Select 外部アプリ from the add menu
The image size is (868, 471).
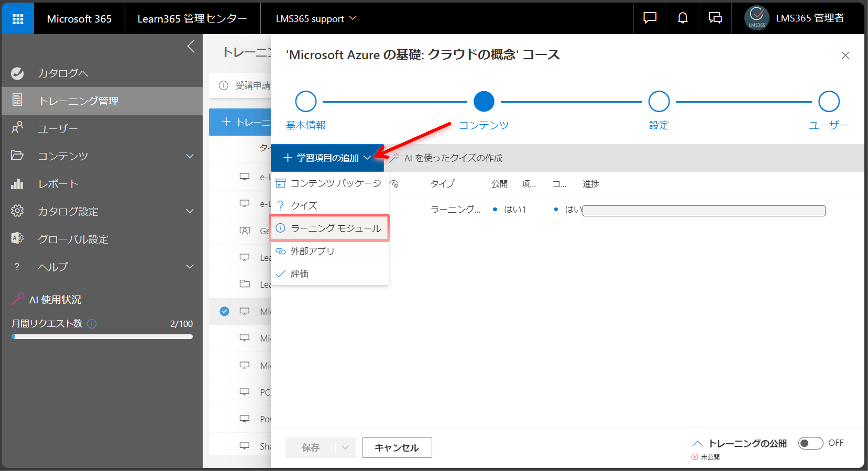(x=330, y=251)
